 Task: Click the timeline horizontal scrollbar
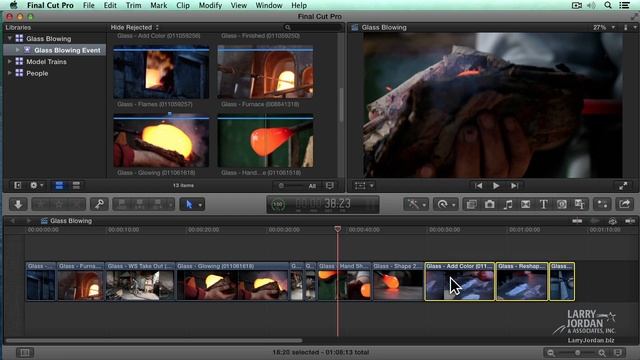[x=154, y=340]
